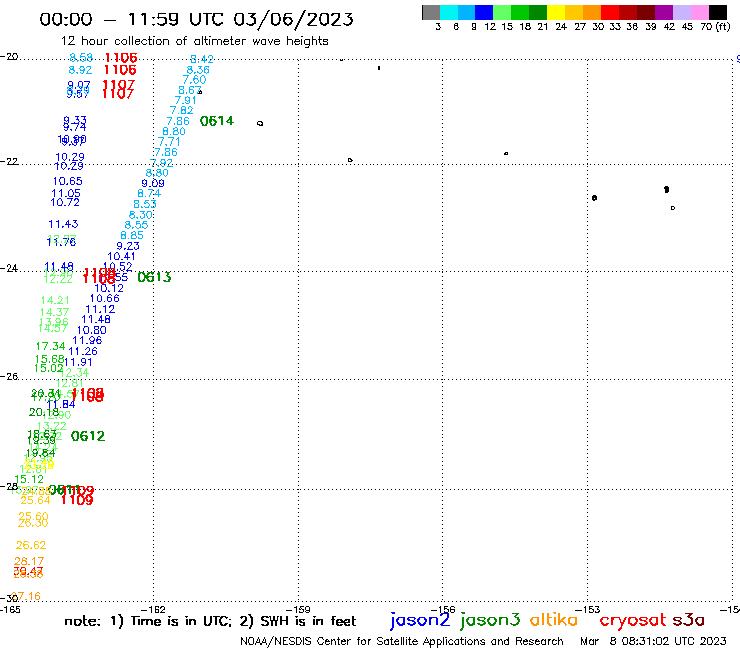Click the 8.42 wave height value
Screen dimensions: 740x650
[x=202, y=59]
